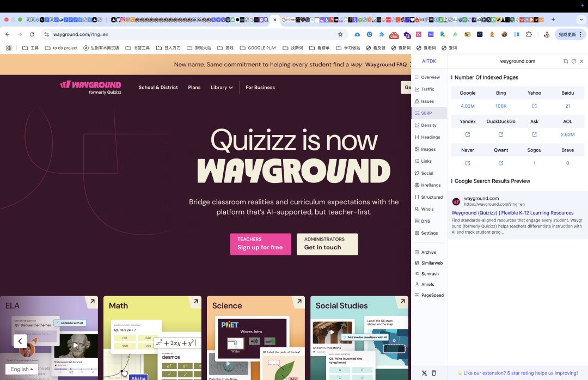The height and width of the screenshot is (380, 588).
Task: Click AOL indexed count 2.62M
Action: [x=568, y=134]
